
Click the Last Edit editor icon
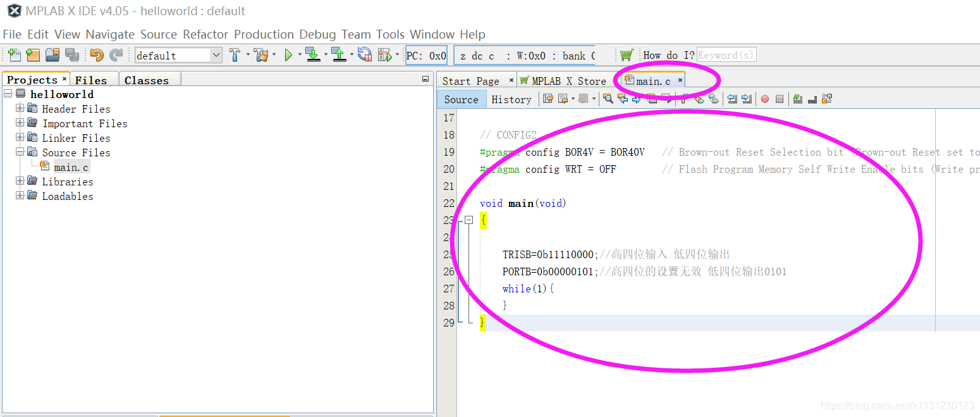pyautogui.click(x=548, y=99)
